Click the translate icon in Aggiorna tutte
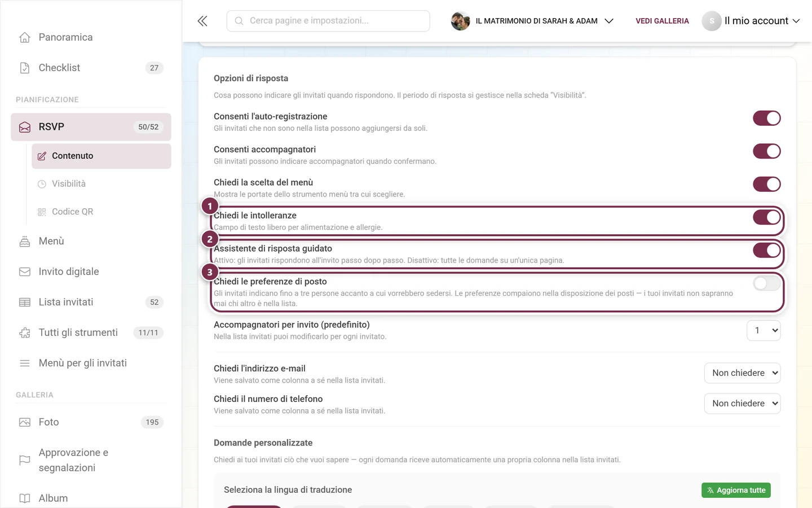 (x=710, y=491)
